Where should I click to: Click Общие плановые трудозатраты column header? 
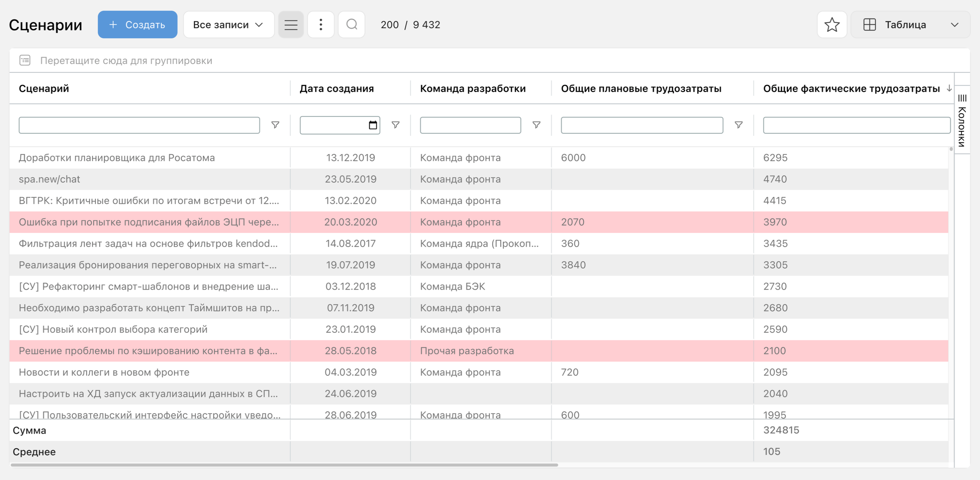click(641, 88)
